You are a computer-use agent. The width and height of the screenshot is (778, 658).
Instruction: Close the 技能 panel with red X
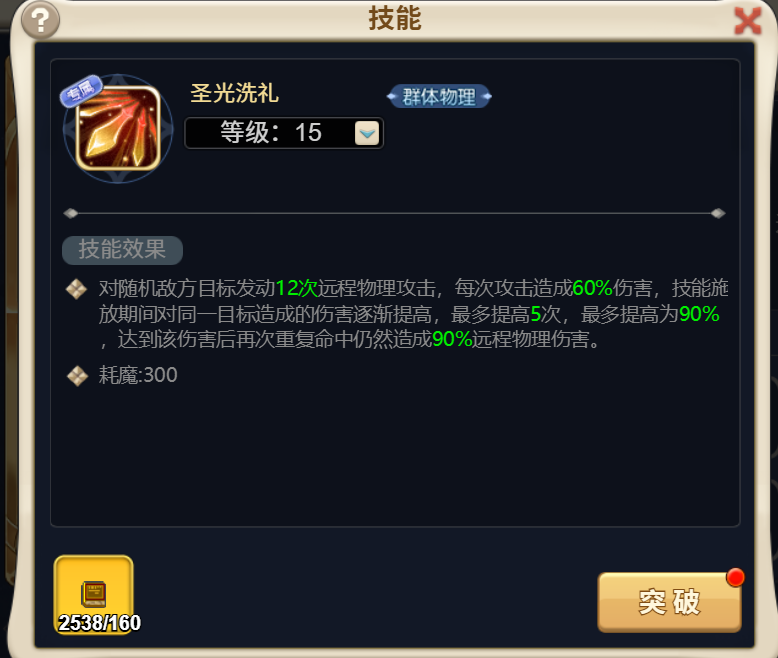pos(747,21)
